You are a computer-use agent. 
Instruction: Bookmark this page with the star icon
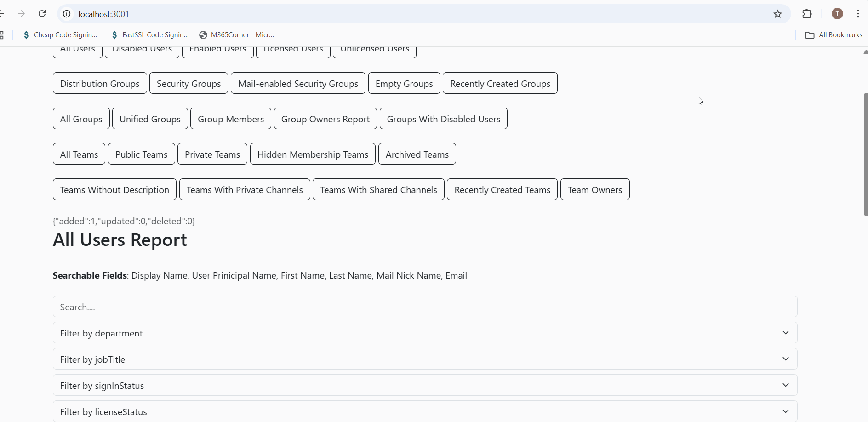[777, 14]
